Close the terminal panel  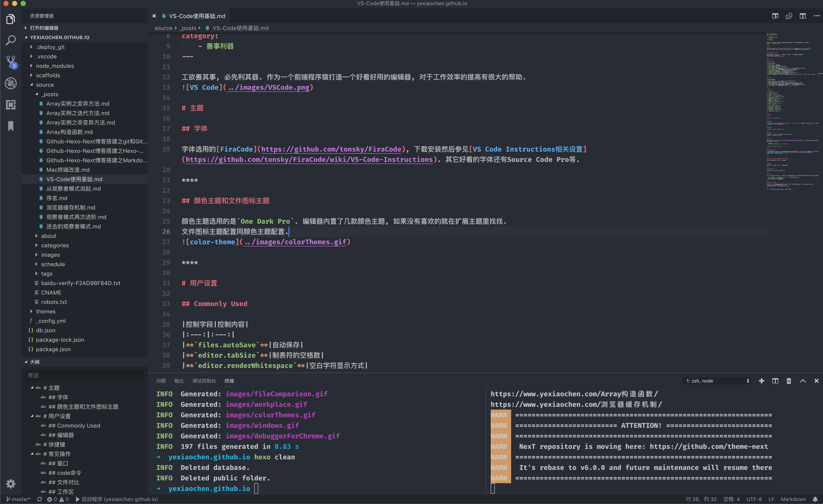pos(816,381)
